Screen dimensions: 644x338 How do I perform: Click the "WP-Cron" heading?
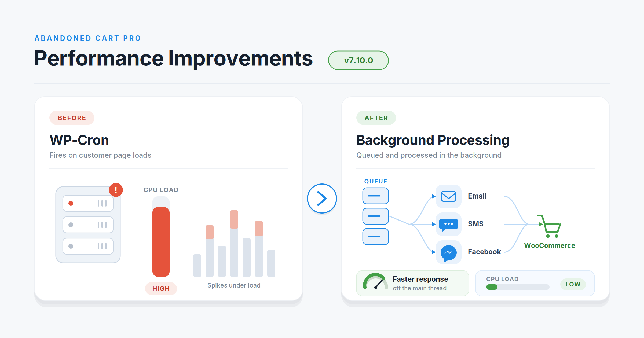pyautogui.click(x=79, y=140)
